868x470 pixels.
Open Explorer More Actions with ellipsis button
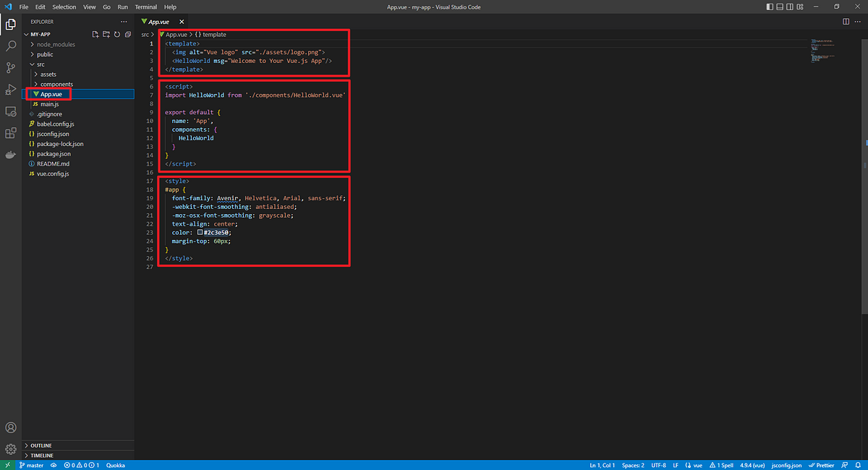pyautogui.click(x=124, y=21)
